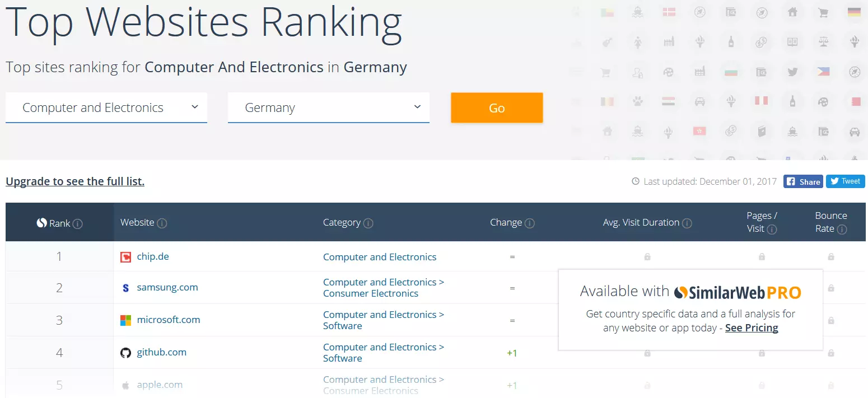
Task: Click the info icon next to Rank
Action: point(78,224)
